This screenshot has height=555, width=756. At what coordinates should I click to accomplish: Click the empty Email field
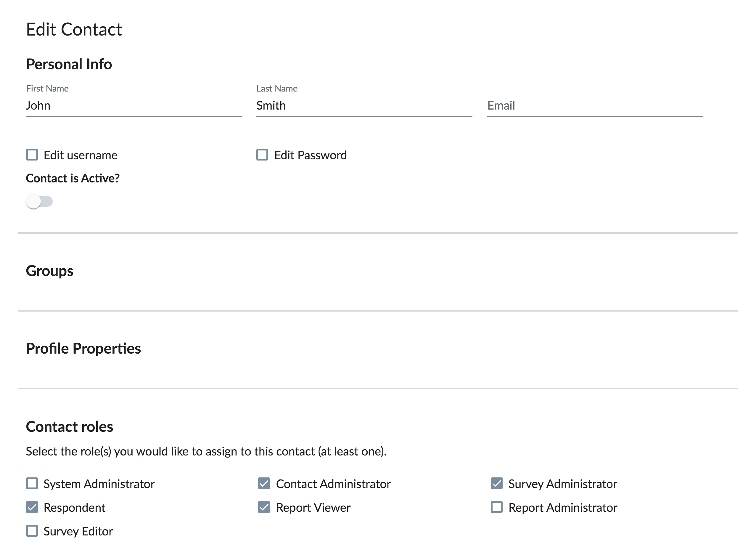(595, 105)
